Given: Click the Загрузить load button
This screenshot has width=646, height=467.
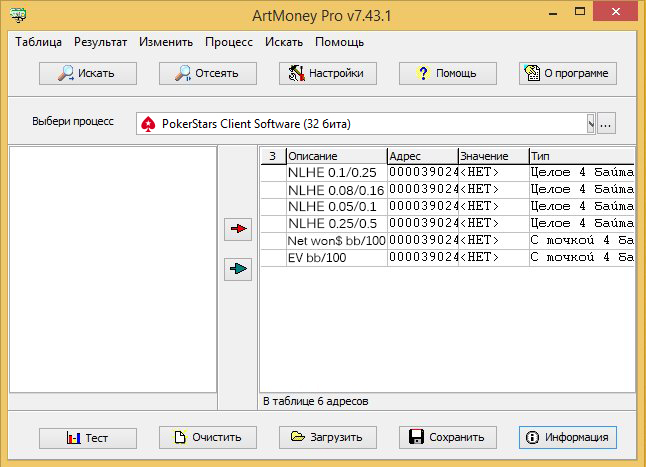Looking at the screenshot, I should point(328,437).
